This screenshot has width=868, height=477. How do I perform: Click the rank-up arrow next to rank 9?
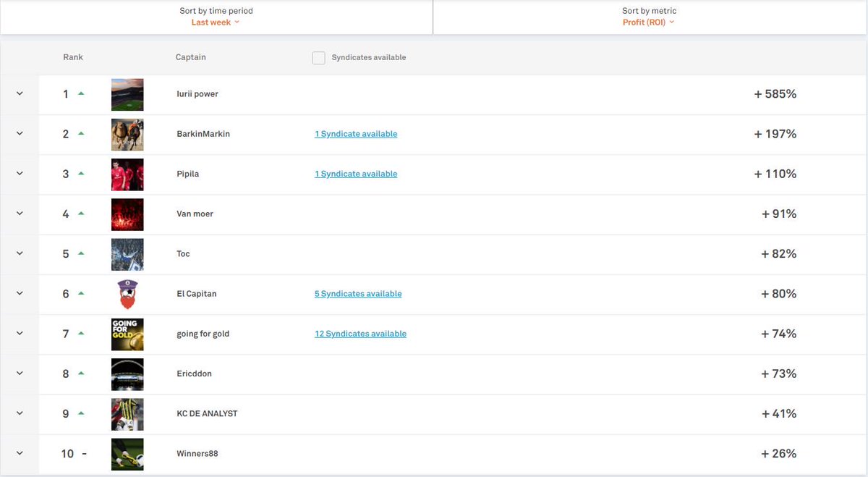(x=81, y=413)
